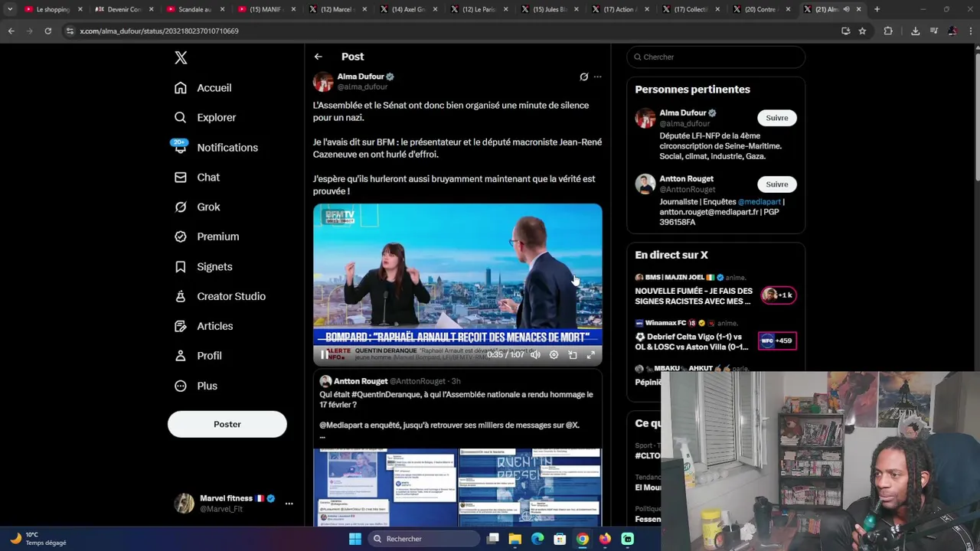Reload the page

(47, 31)
